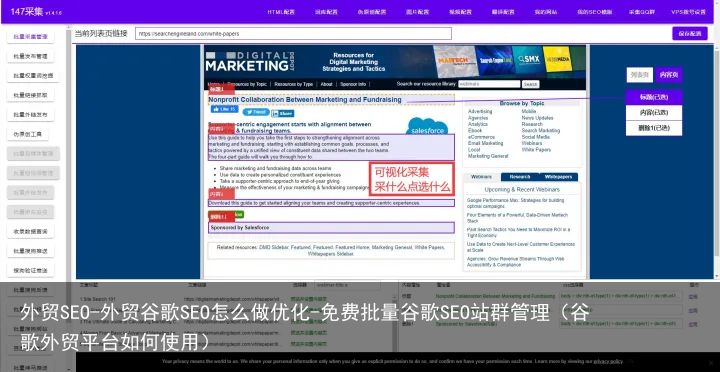720x372 pixels.
Task: Click the LinkedIn Share button
Action: (x=282, y=113)
